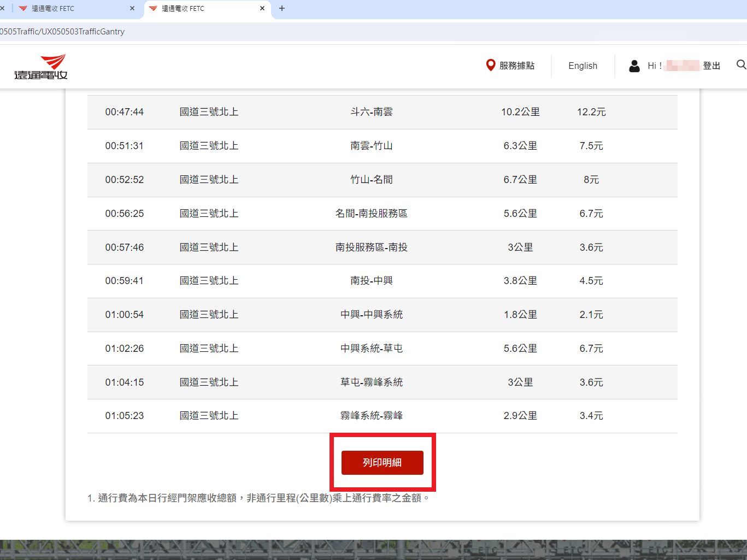Click the red location pin icon
The image size is (747, 560).
click(490, 66)
